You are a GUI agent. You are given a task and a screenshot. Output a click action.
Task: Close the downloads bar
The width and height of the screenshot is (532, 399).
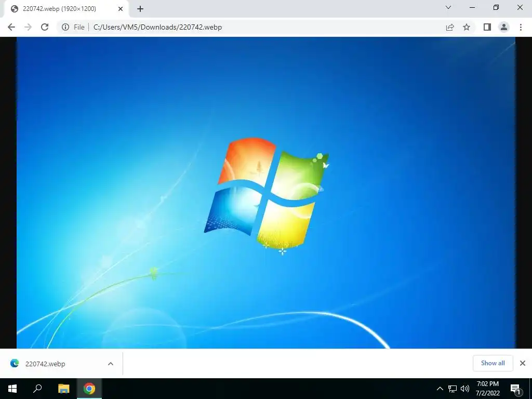click(x=523, y=363)
